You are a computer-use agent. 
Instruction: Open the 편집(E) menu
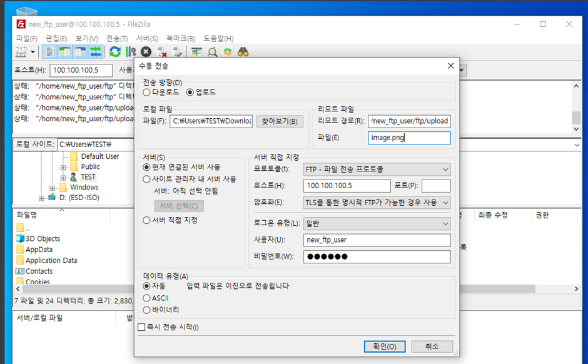57,38
